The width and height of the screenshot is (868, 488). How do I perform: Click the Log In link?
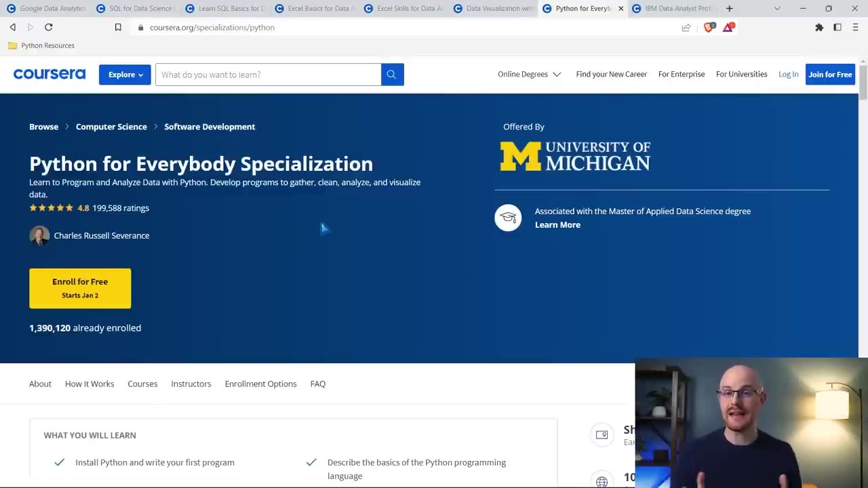pos(788,75)
